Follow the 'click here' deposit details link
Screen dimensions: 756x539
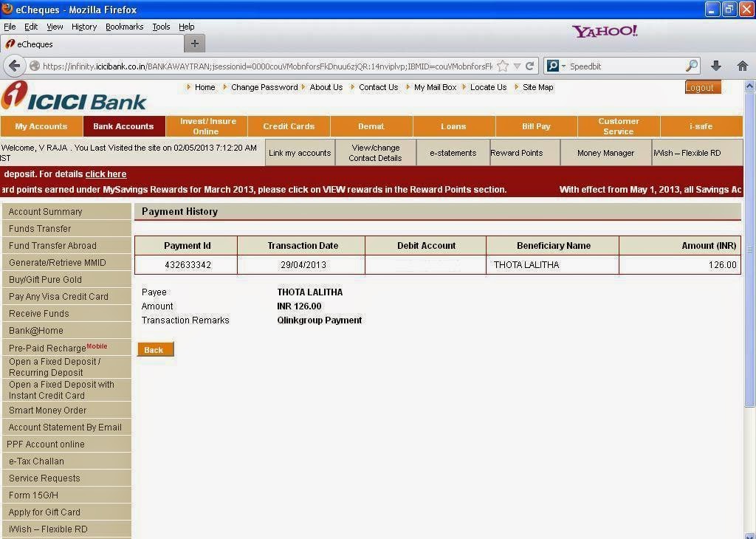tap(106, 174)
